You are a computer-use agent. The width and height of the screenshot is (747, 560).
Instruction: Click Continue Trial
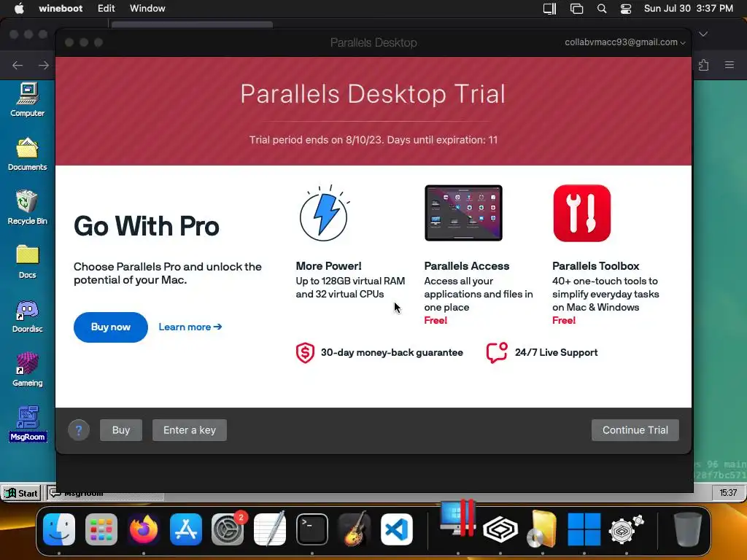pos(635,430)
